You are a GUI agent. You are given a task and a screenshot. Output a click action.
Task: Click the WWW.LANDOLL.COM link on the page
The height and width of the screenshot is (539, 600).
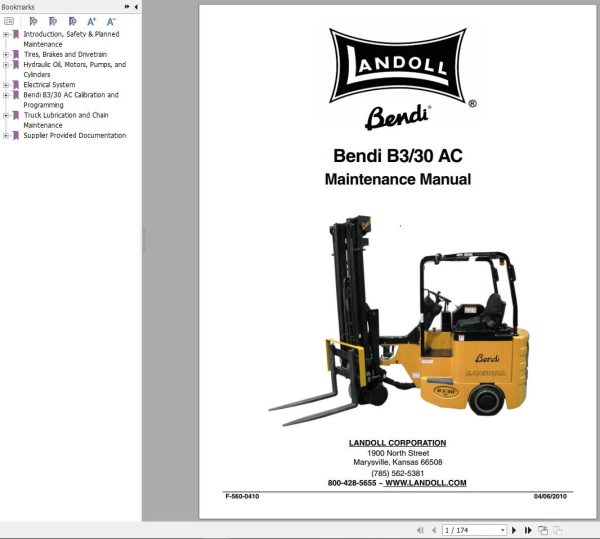(x=425, y=483)
